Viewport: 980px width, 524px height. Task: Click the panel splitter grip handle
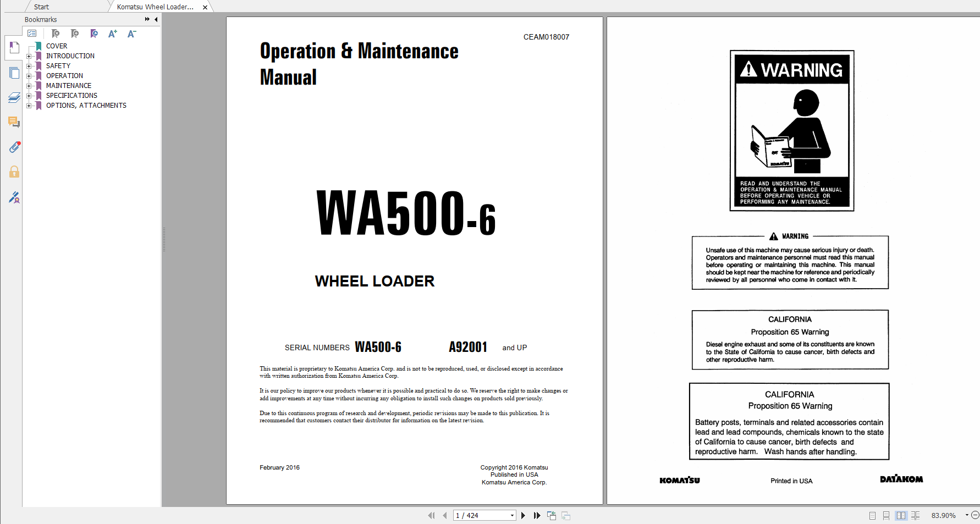pyautogui.click(x=163, y=239)
